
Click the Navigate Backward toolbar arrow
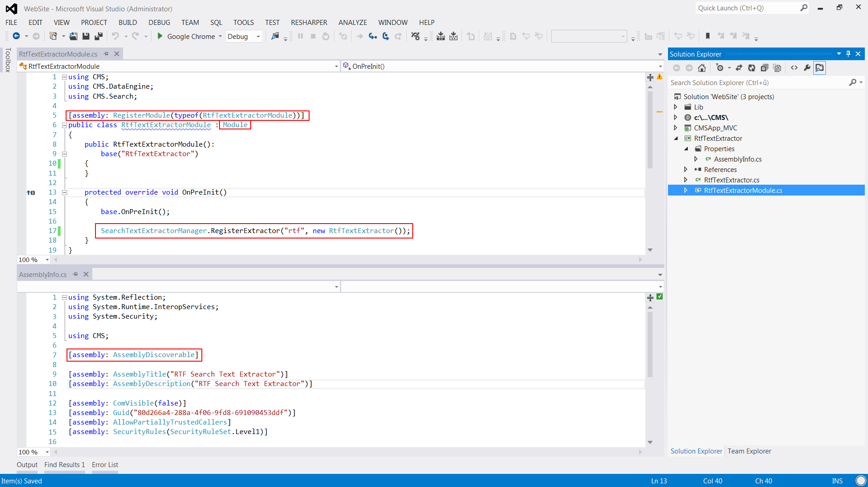(16, 36)
